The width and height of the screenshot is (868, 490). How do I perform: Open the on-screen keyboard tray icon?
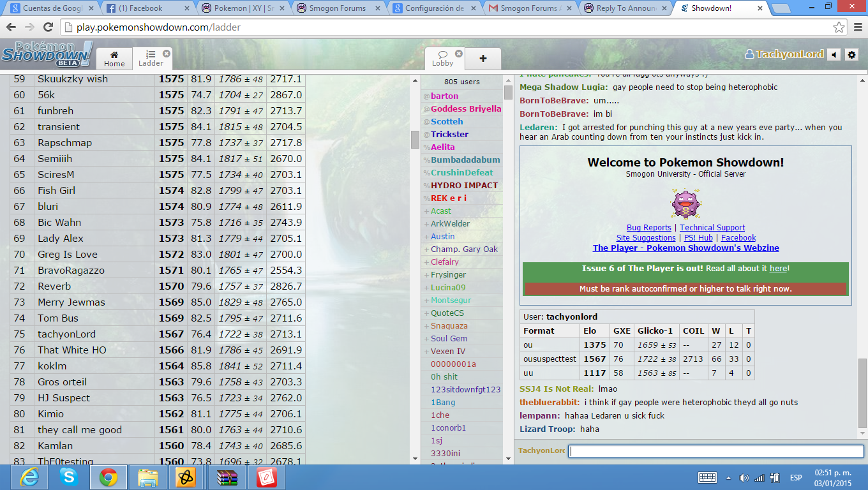(x=707, y=477)
